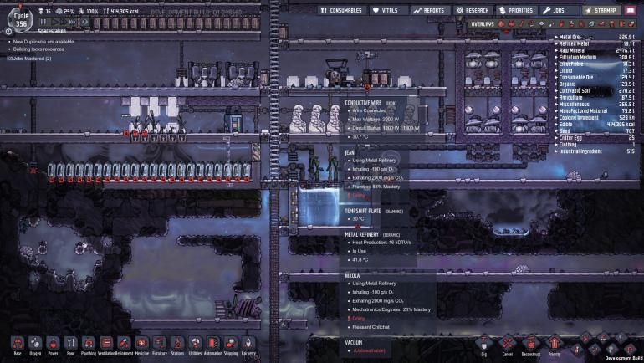Viewport: 644px width, 363px height.
Task: Activate the Deconstruct tool
Action: [530, 344]
